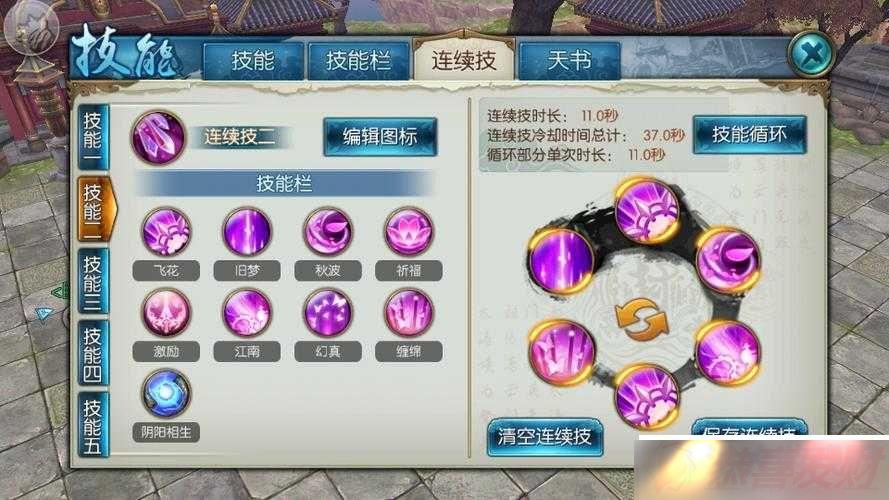Open the 天书 tab
This screenshot has height=500, width=889.
tap(569, 60)
